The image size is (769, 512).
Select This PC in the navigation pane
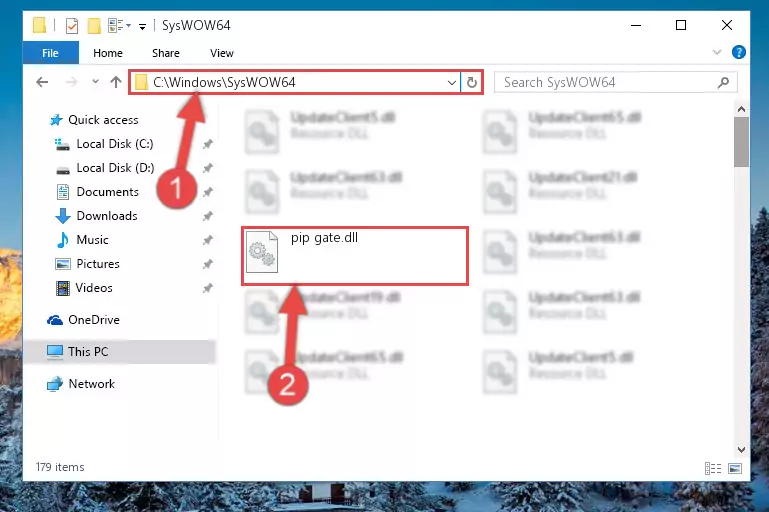click(119, 352)
